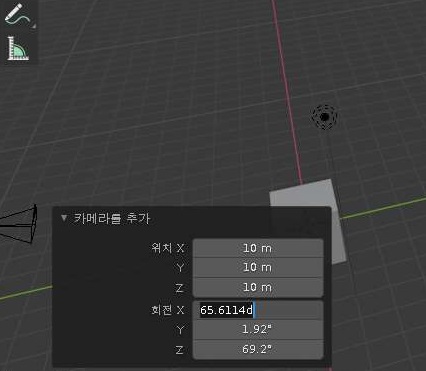Click the location Z field showing 10 m
Screen dimensions: 426x371
[258, 287]
